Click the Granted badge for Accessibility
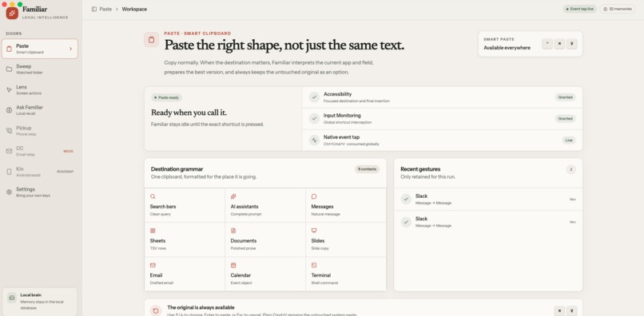Screen dimensions: 644x316 [565, 97]
